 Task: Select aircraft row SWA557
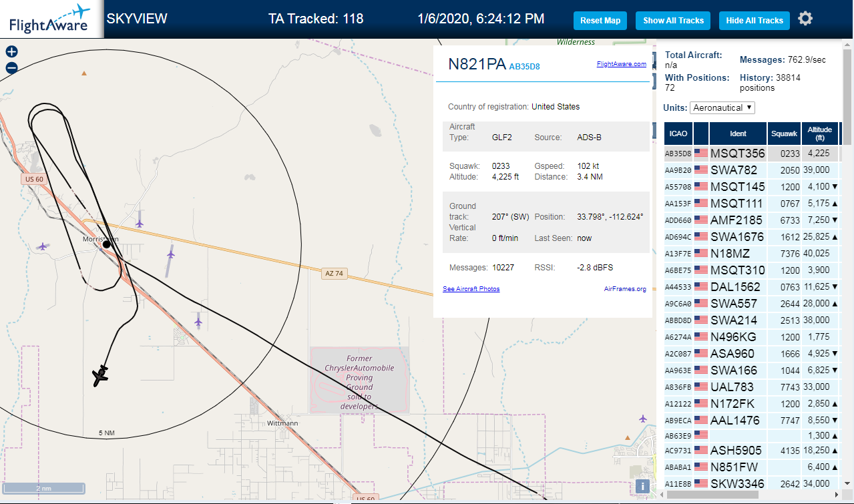coord(753,304)
